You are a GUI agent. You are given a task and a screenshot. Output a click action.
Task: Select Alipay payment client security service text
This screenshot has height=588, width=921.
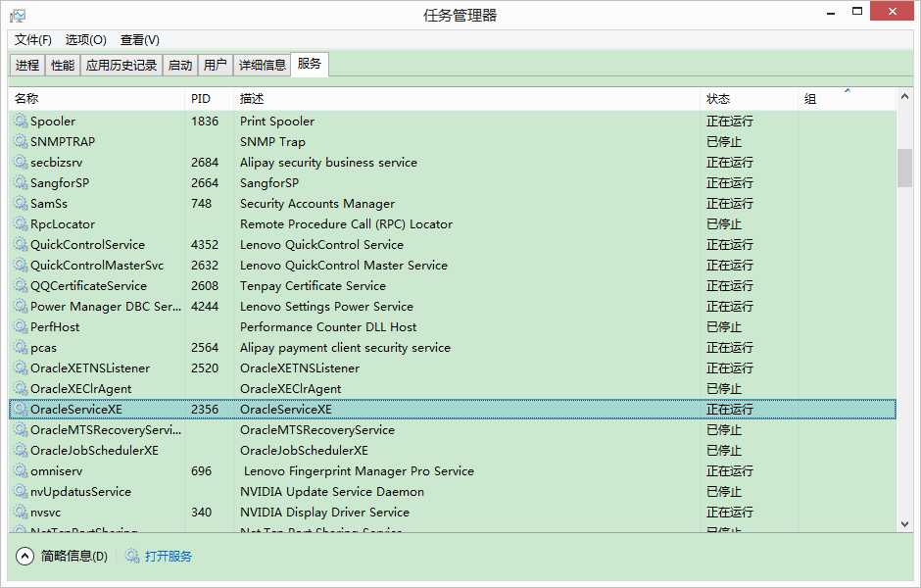tap(345, 347)
